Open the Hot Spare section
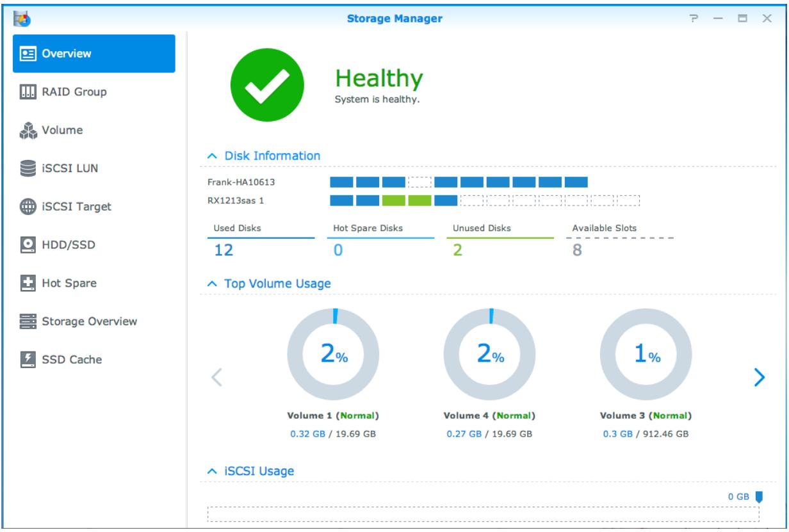Screen dimensions: 789x532 point(94,283)
